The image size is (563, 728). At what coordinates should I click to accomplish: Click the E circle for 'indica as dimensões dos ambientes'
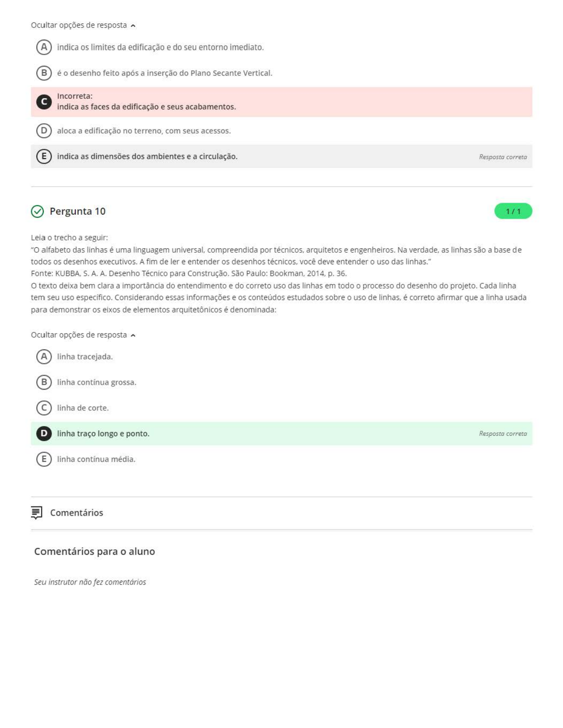tap(44, 156)
